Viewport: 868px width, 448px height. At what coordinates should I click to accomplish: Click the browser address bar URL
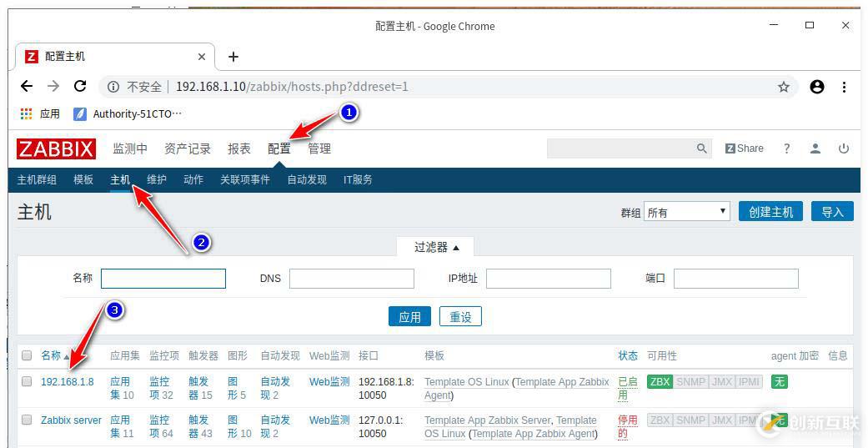[x=292, y=87]
